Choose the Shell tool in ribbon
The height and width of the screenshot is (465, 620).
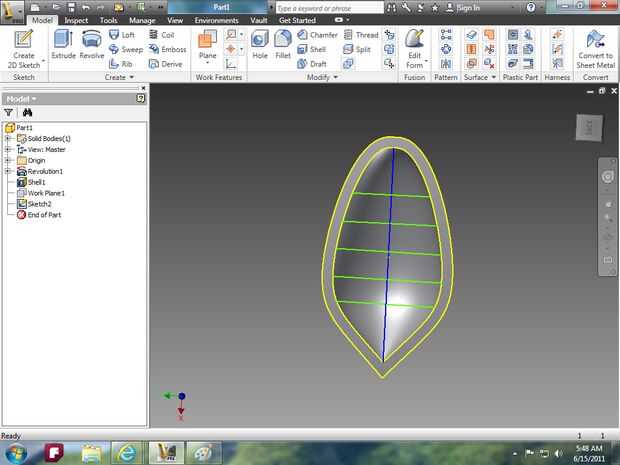coord(312,49)
